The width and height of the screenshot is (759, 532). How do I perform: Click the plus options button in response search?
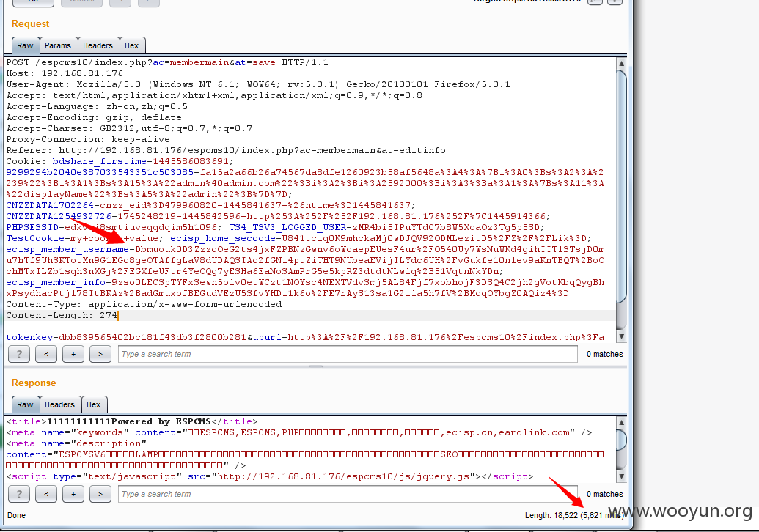pyautogui.click(x=73, y=495)
